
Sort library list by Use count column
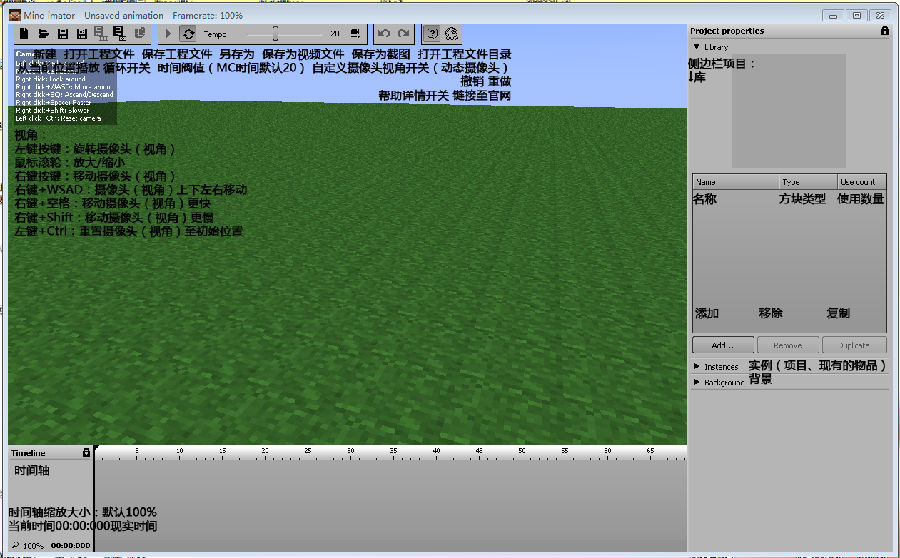click(x=862, y=182)
